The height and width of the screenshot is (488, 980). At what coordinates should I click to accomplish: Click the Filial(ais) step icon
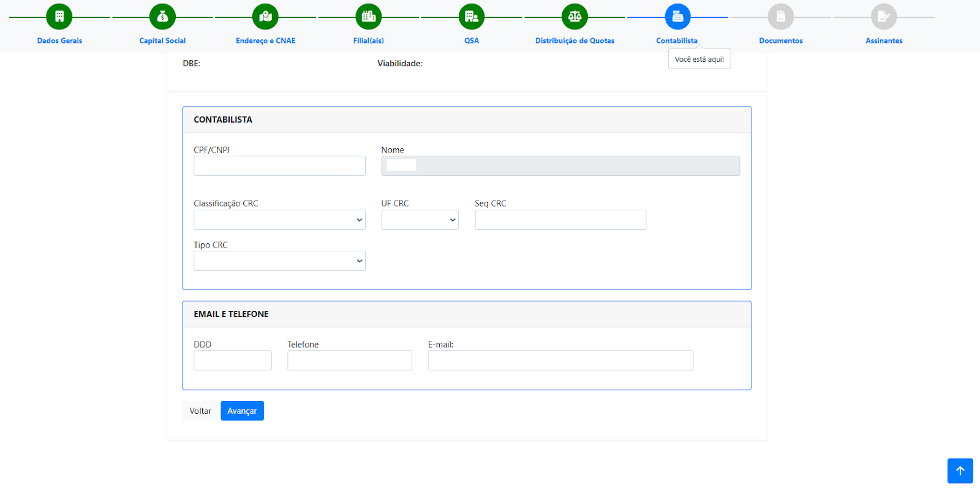coord(369,17)
